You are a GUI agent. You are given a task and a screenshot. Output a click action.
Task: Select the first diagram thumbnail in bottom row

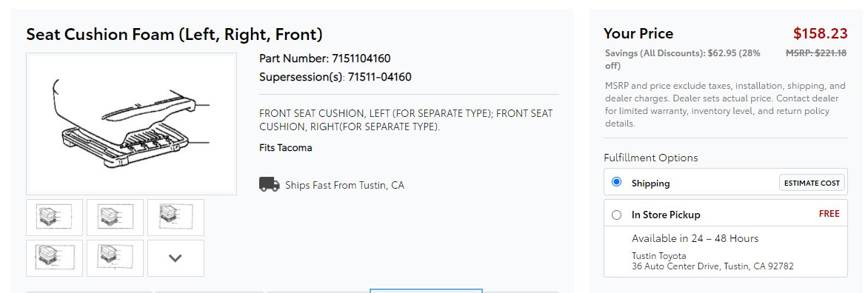[54, 257]
